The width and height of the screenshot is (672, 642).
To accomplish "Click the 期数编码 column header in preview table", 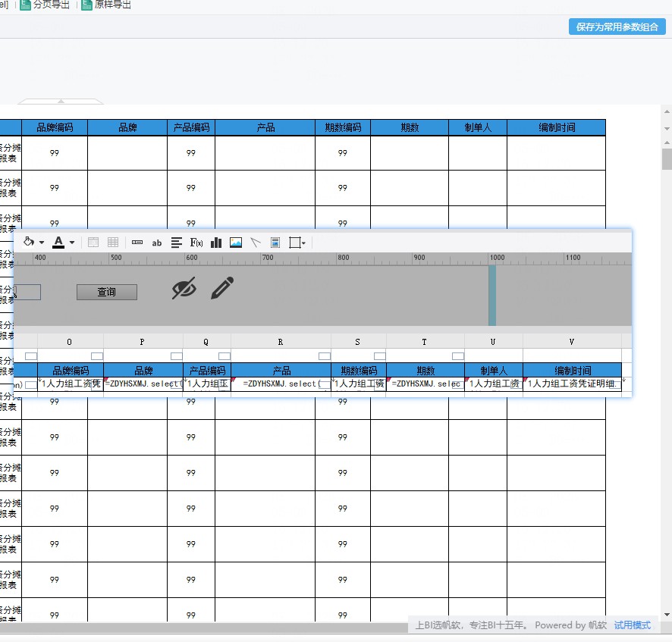I will coord(343,127).
